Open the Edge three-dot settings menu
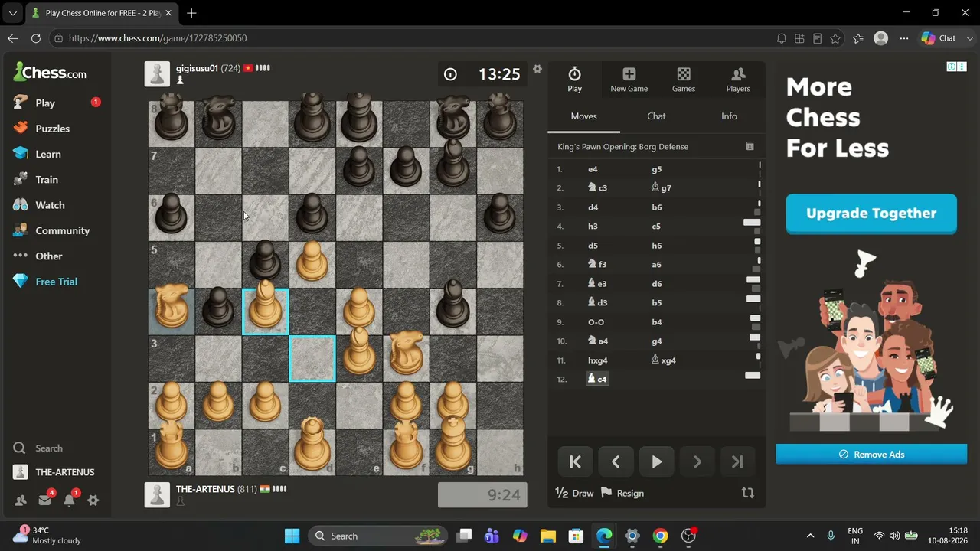This screenshot has height=551, width=980. pyautogui.click(x=904, y=38)
